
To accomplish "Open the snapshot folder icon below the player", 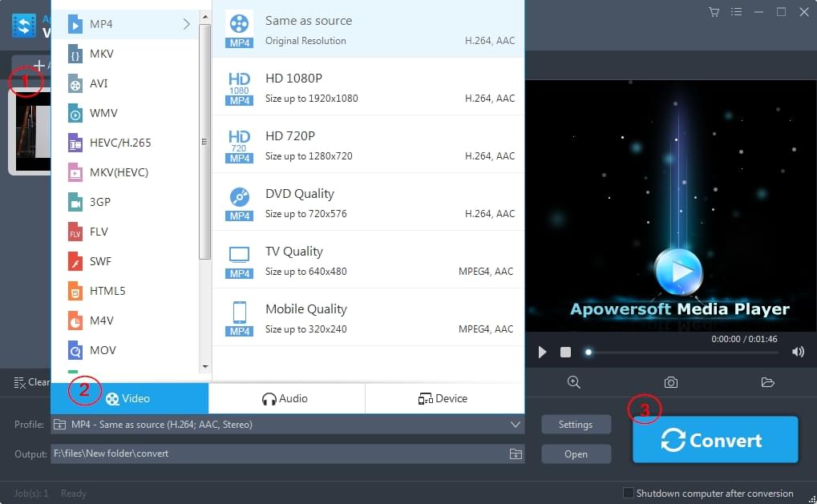I will (x=767, y=382).
